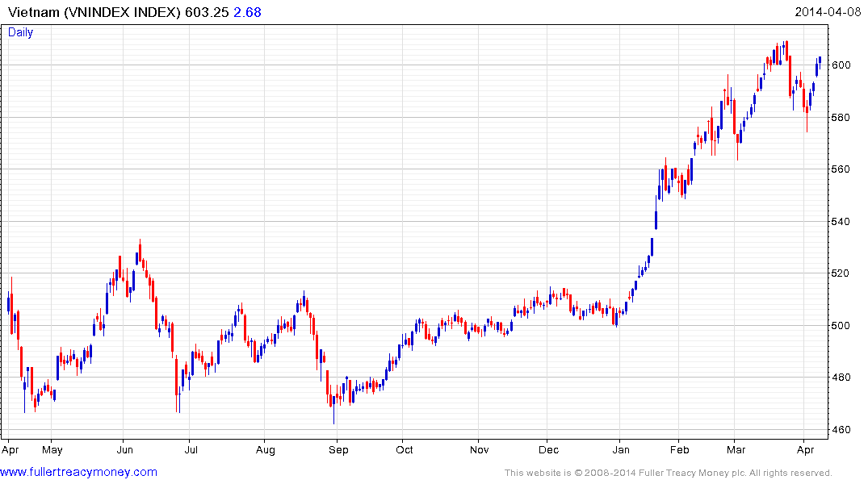
Task: Click the 460 price axis label
Action: (841, 429)
